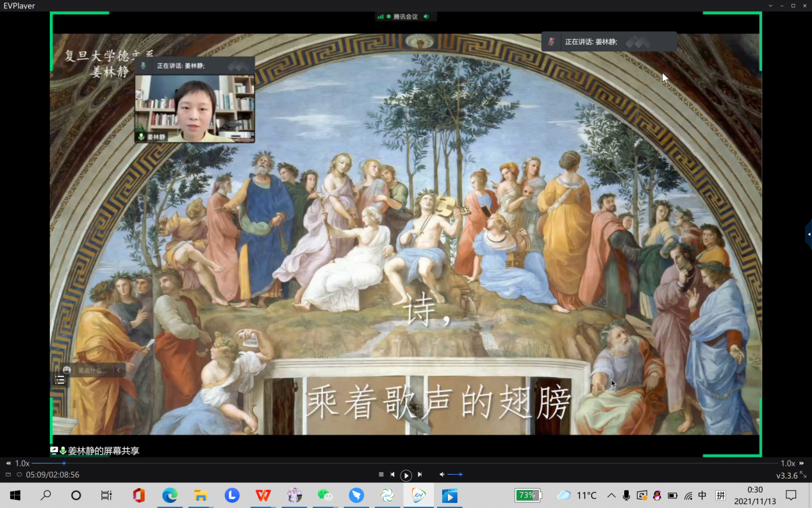Open WPS Office from taskbar

[263, 495]
